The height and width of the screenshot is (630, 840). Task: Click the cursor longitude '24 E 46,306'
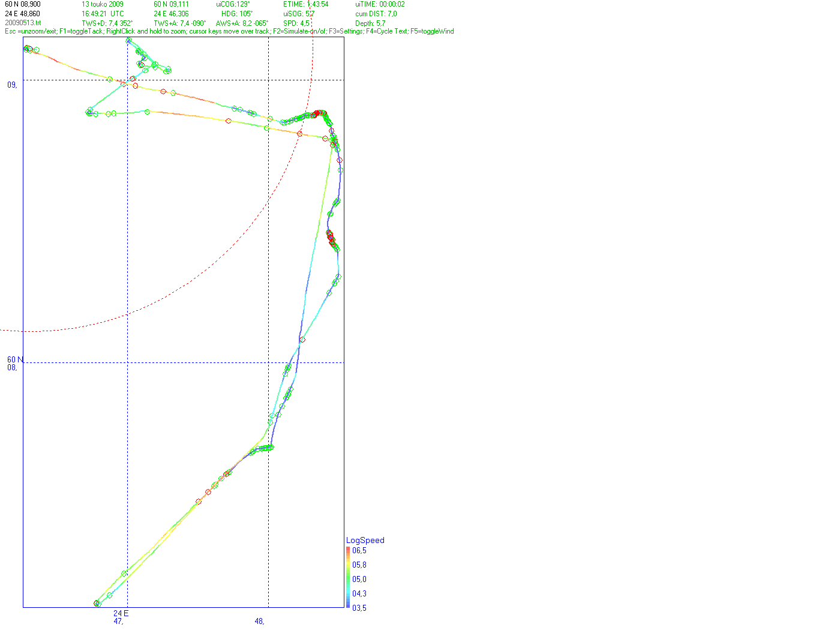pyautogui.click(x=171, y=14)
